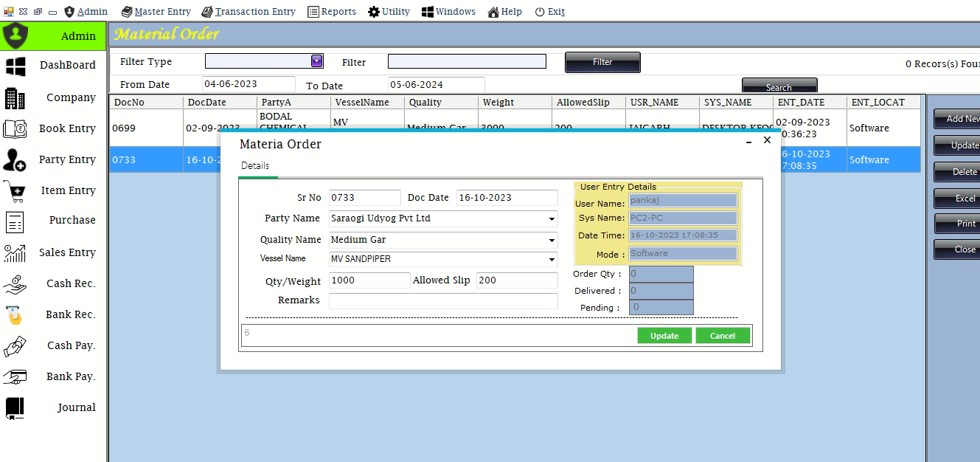
Task: Click the Journal book icon
Action: [x=15, y=408]
